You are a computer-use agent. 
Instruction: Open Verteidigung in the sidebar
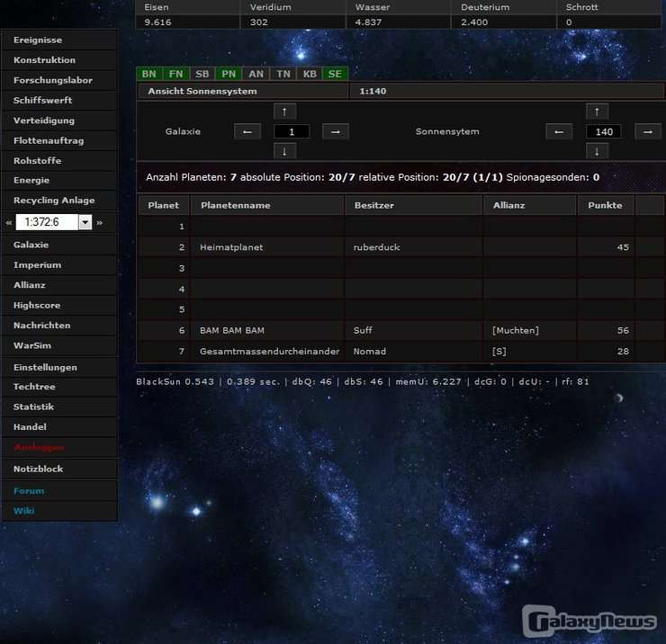(59, 121)
